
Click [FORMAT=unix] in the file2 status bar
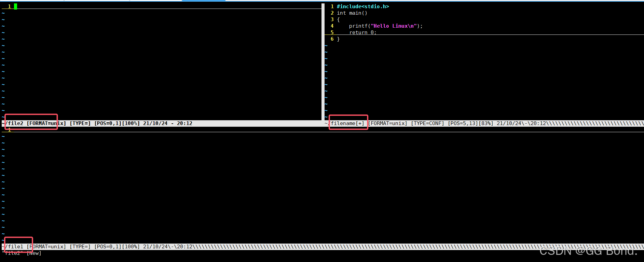pyautogui.click(x=46, y=123)
